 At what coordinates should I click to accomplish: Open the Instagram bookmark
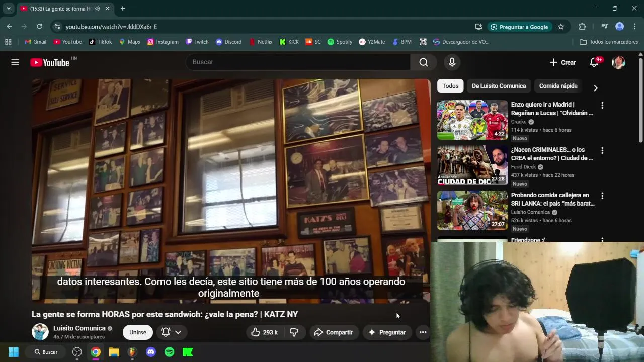tap(163, 42)
